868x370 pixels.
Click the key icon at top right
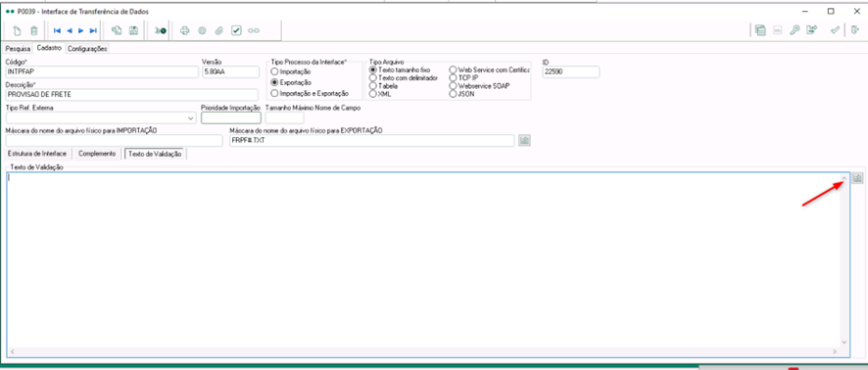tap(795, 31)
